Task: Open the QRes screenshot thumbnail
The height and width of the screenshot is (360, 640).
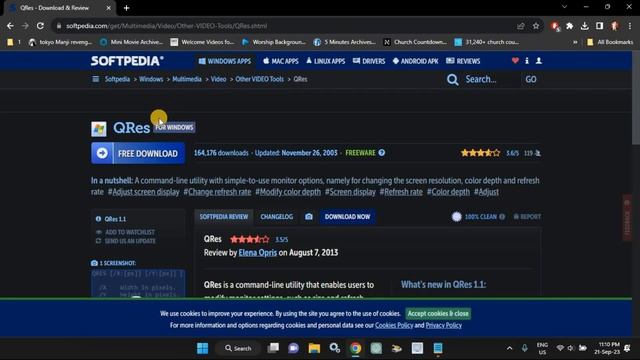Action: coord(138,283)
